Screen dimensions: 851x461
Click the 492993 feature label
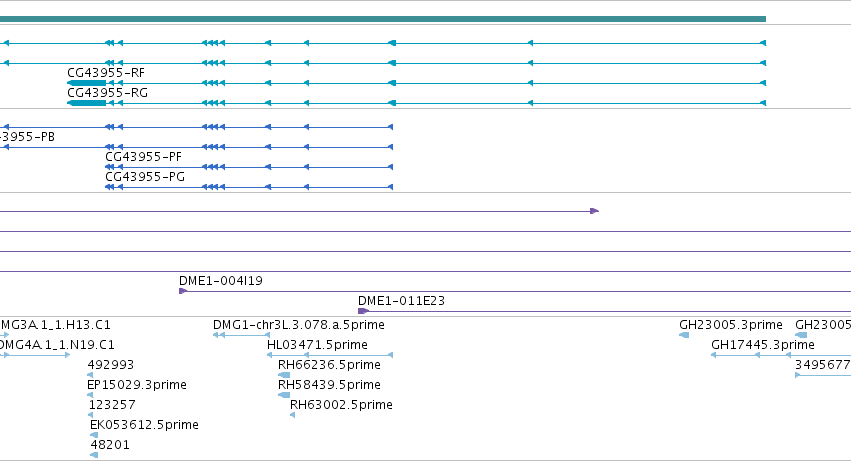[111, 365]
